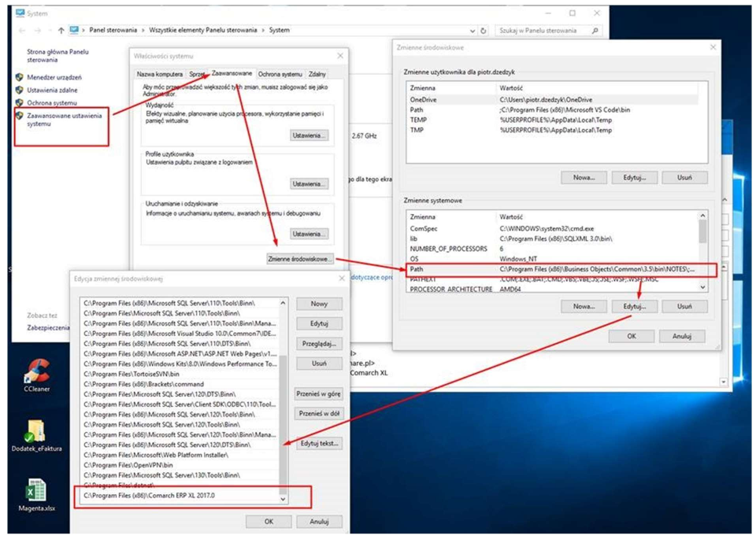Confirm the path edit dialog with OK
This screenshot has width=756, height=539.
tap(269, 522)
